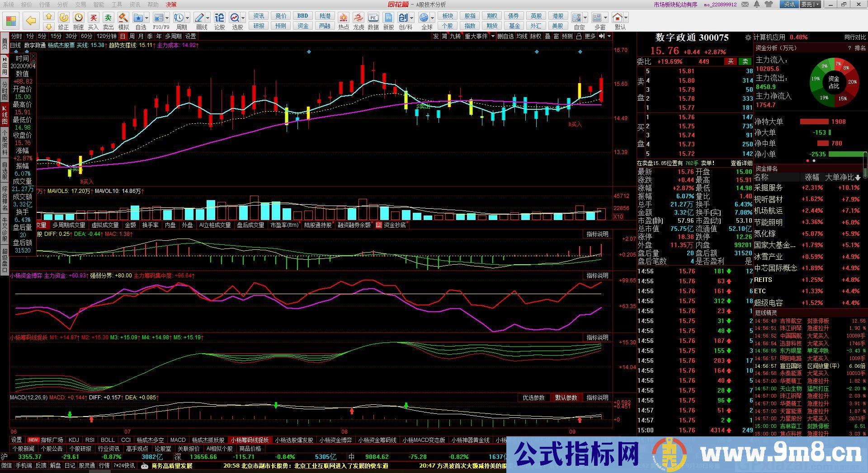Open the gear settings beside stock name

point(748,37)
